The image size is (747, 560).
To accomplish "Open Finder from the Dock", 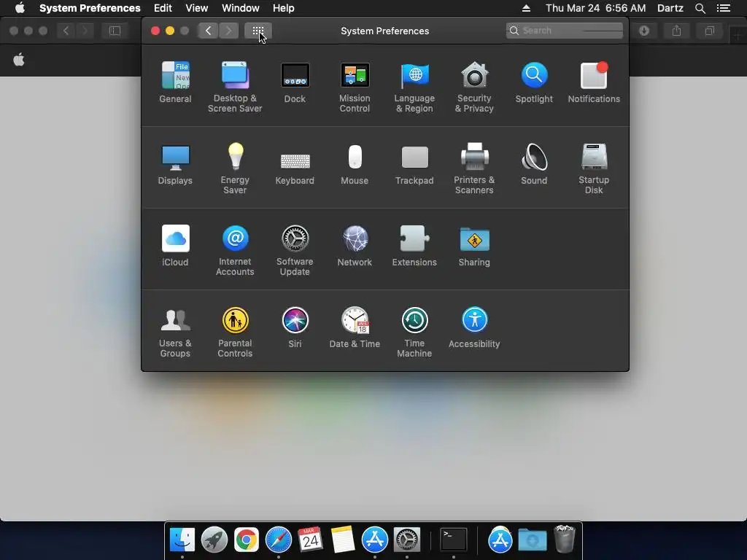I will pos(182,540).
